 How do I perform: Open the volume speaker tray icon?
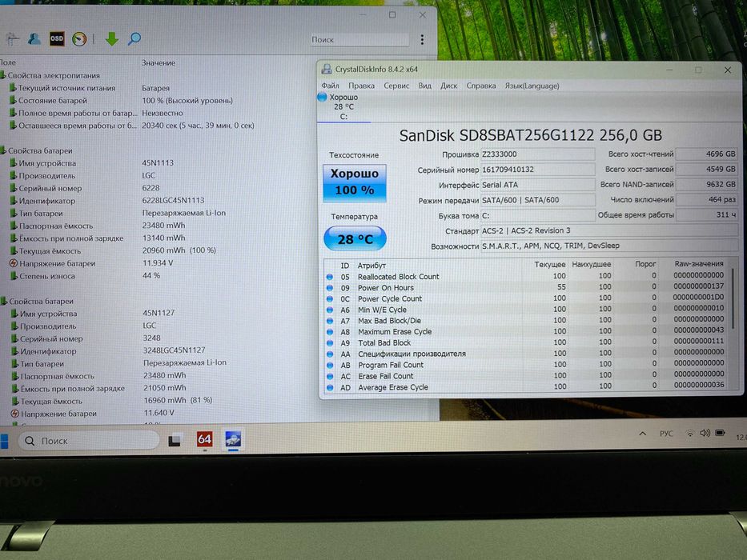pos(705,434)
